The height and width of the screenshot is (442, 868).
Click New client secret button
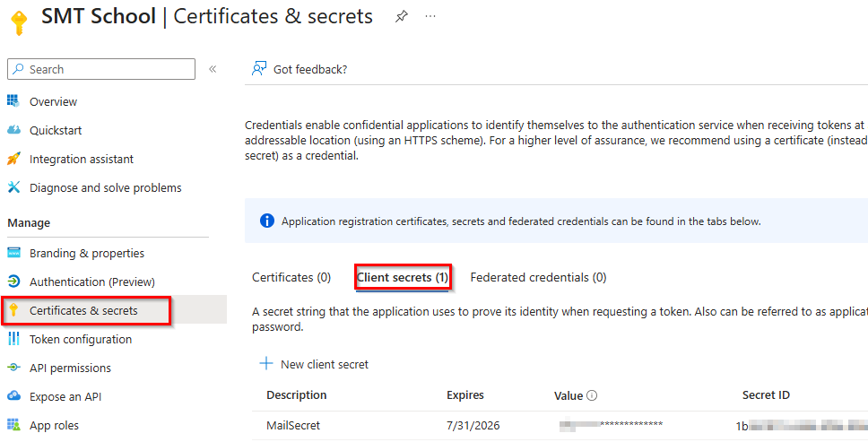click(314, 364)
